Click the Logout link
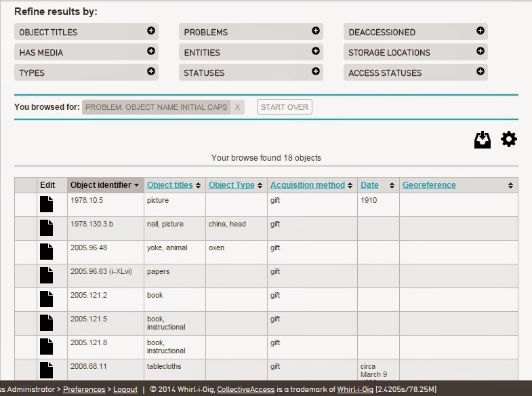 point(125,389)
